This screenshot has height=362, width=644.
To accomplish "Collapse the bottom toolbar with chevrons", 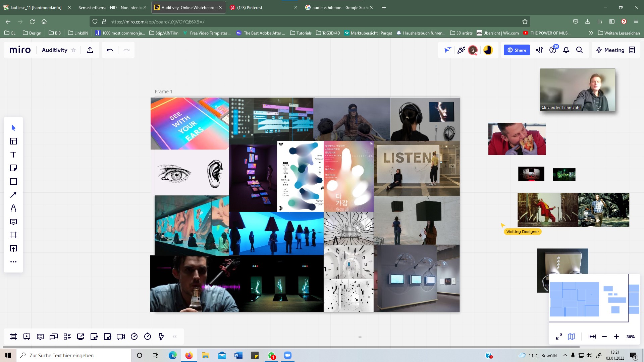I will pos(174,337).
